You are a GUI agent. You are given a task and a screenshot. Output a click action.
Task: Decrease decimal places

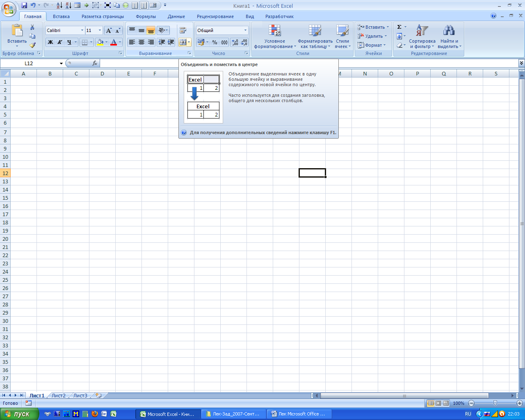[x=244, y=42]
